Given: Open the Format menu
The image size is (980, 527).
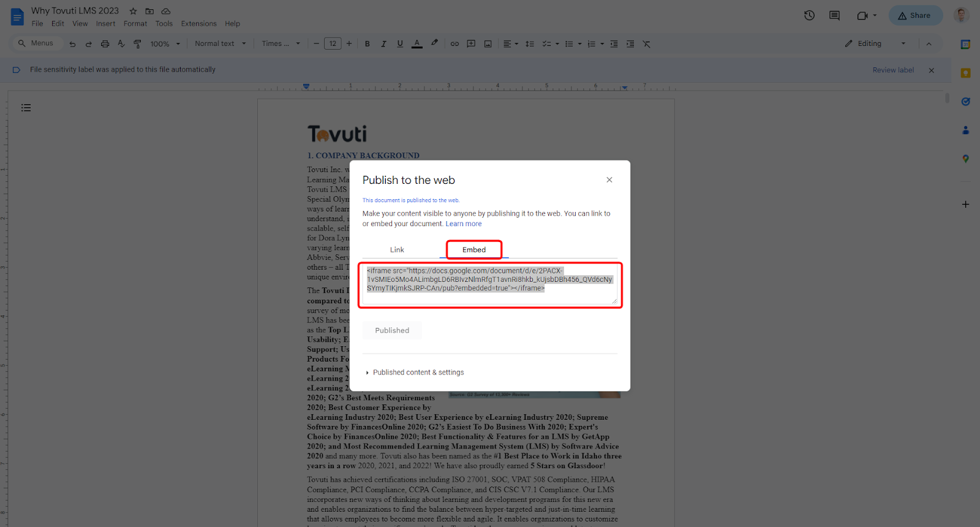Looking at the screenshot, I should tap(135, 24).
